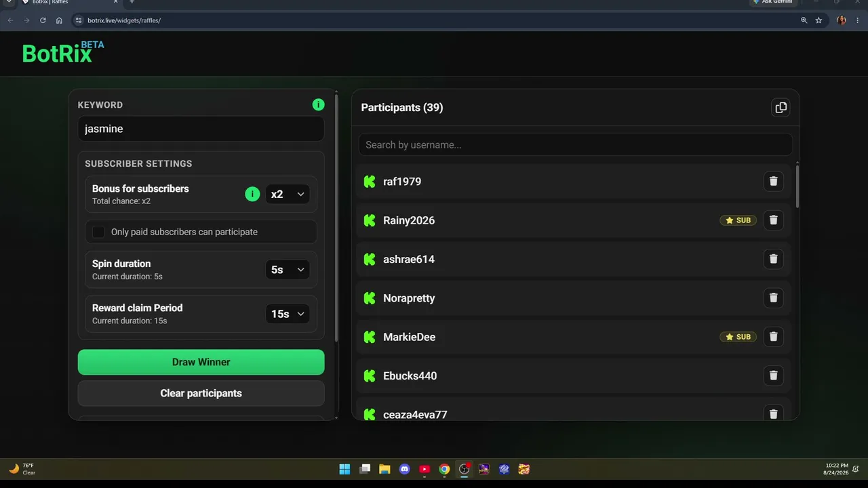The width and height of the screenshot is (868, 488).
Task: Open the Chrome profile avatar
Action: coord(842,20)
